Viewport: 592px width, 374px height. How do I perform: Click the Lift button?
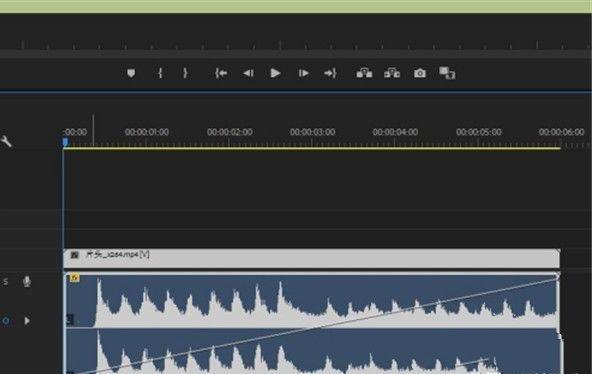[364, 73]
